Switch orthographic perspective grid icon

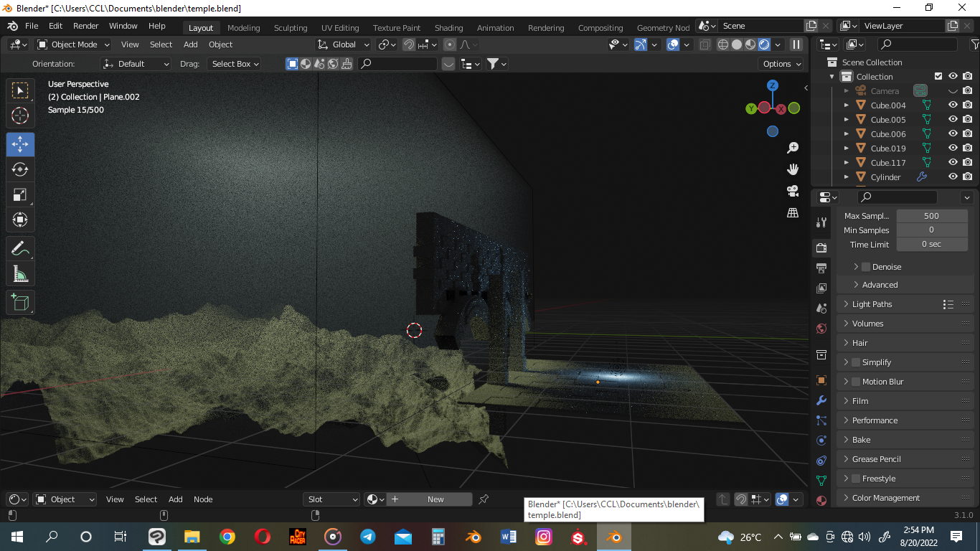pos(793,212)
